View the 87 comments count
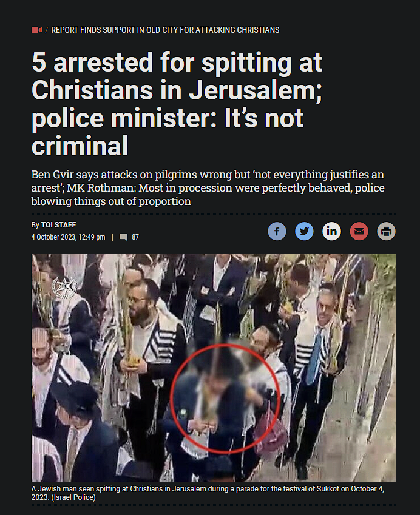Viewport: 420px width, 515px height. (x=135, y=237)
